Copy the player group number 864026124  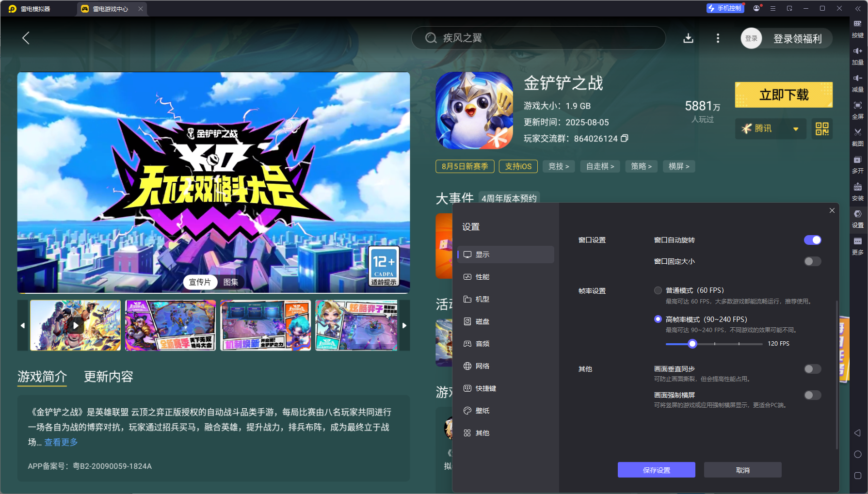(625, 138)
